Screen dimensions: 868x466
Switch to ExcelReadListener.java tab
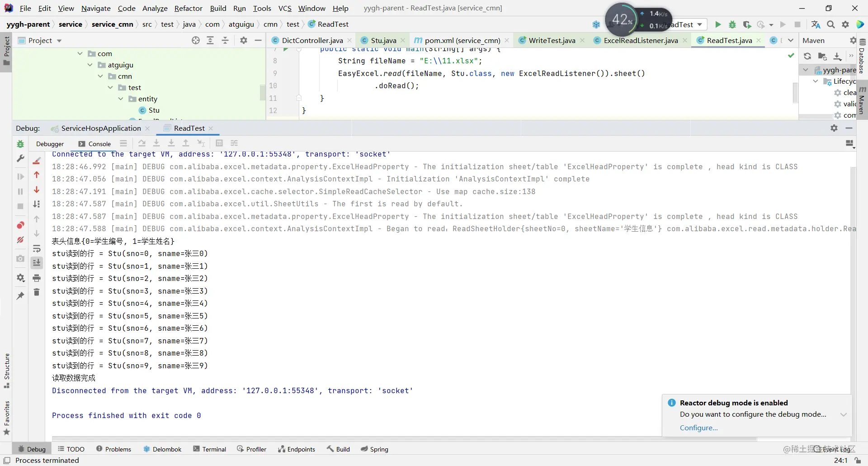[641, 40]
